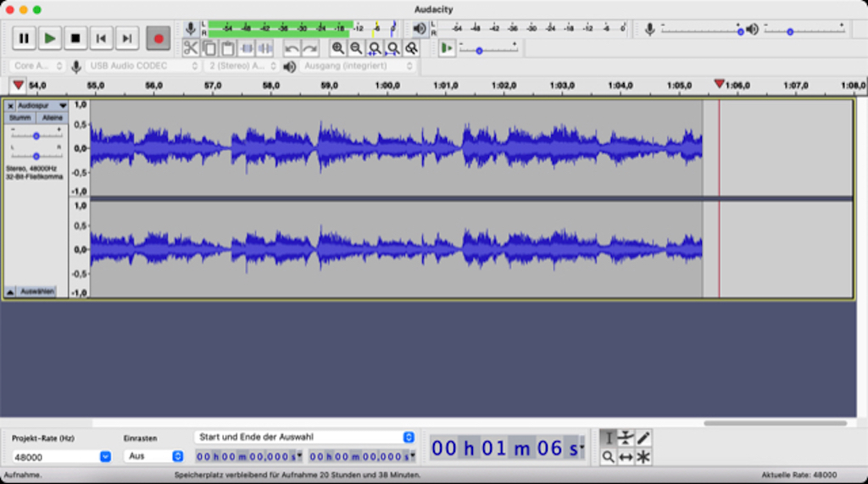
Task: Click the playback level meter bar
Action: click(x=531, y=28)
